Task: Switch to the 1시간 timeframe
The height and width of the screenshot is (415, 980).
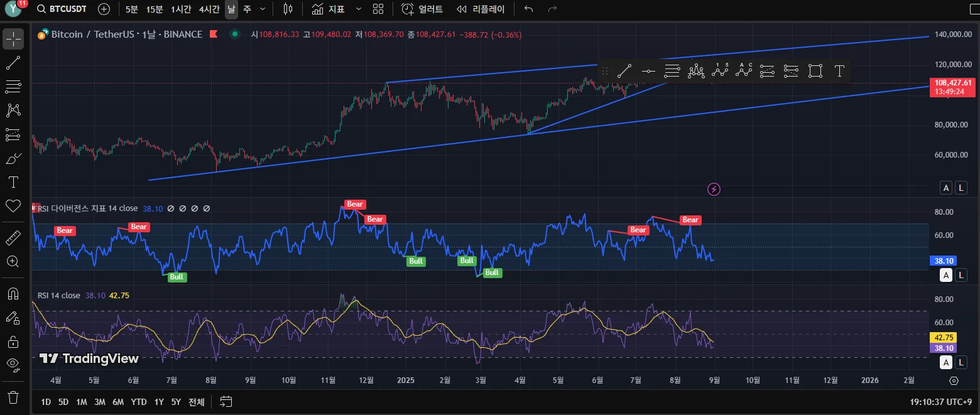Action: click(x=181, y=9)
